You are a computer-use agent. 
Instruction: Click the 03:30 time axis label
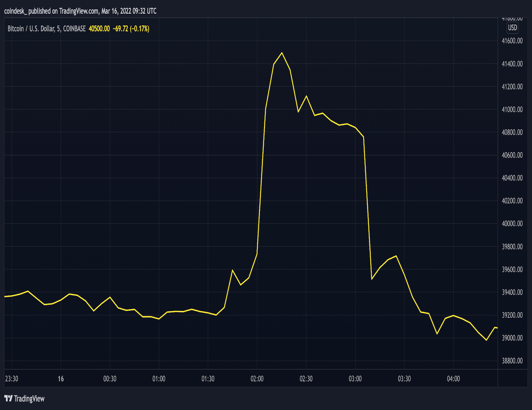click(404, 378)
